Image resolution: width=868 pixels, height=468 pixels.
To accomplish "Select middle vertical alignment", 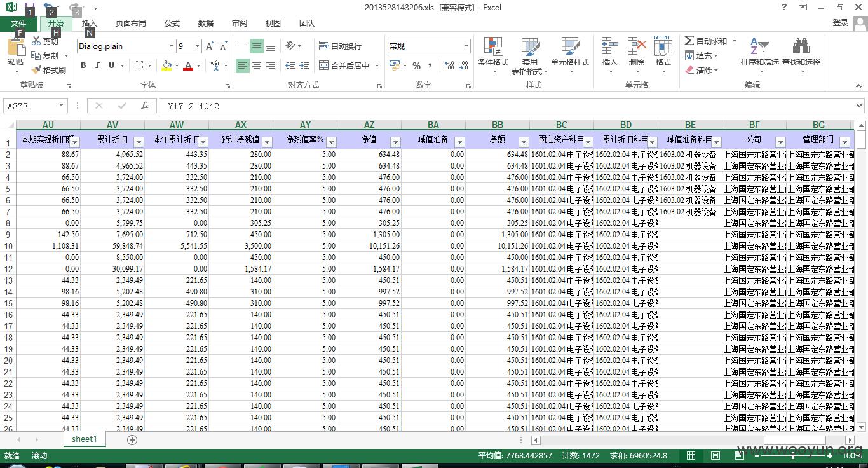I will [257, 46].
